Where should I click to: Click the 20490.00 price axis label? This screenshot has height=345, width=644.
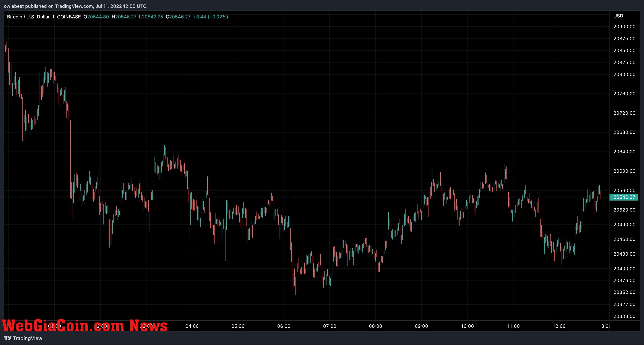coord(624,225)
